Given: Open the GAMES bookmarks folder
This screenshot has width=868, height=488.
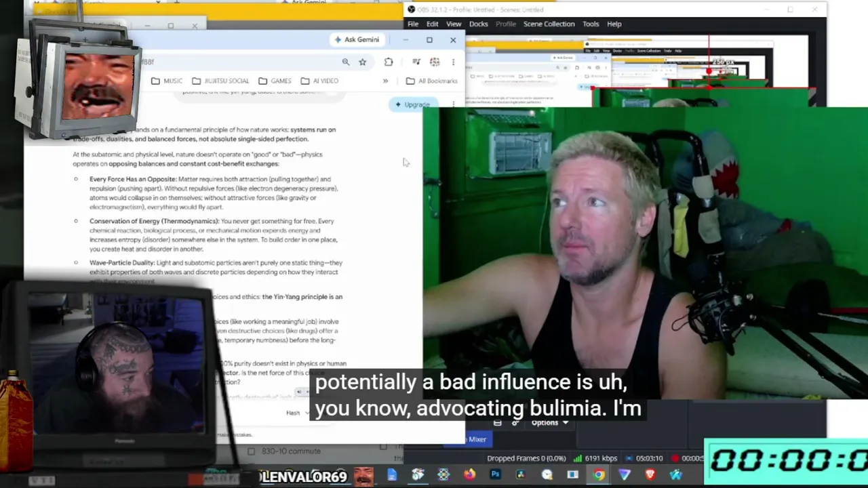Looking at the screenshot, I should click(x=275, y=81).
